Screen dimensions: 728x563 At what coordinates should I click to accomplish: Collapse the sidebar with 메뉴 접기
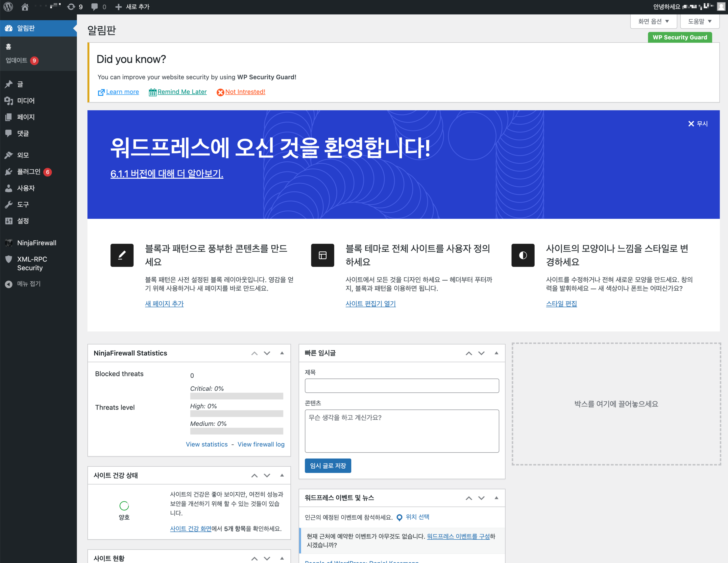tap(29, 284)
